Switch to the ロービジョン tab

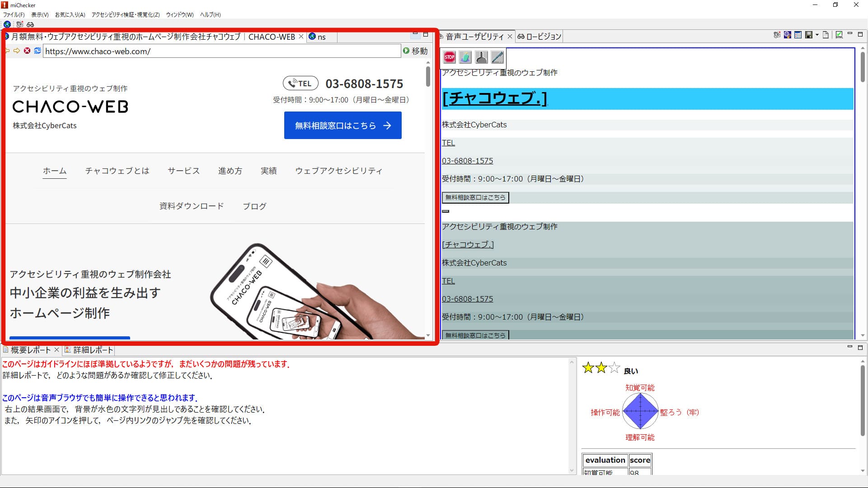[540, 37]
